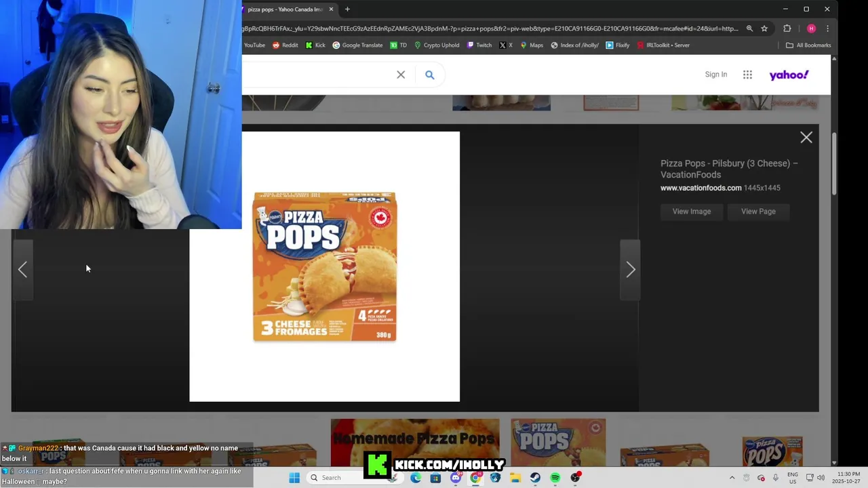868x488 pixels.
Task: Switch to the pizza pops Yahoo tab
Action: point(285,9)
